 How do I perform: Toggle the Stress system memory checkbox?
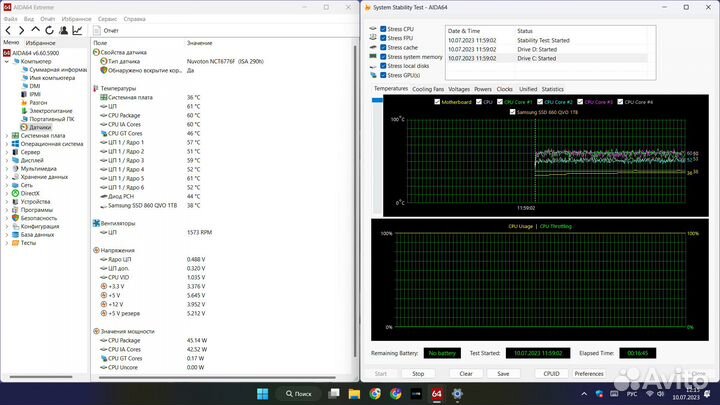click(383, 57)
